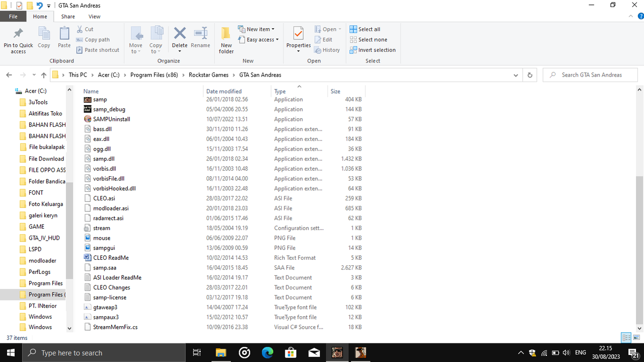The image size is (644, 362).
Task: Click This PC in breadcrumb
Action: 77,75
